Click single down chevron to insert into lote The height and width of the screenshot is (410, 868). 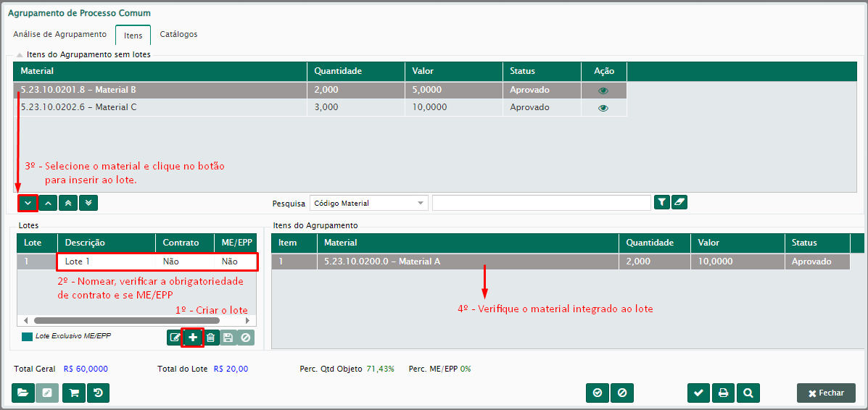coord(28,204)
